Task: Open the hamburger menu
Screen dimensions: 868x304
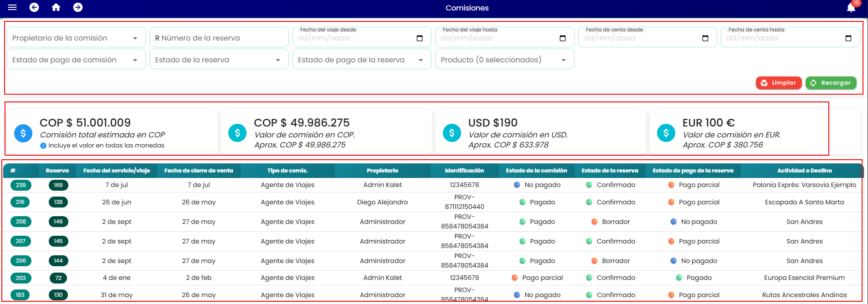Action: click(12, 7)
